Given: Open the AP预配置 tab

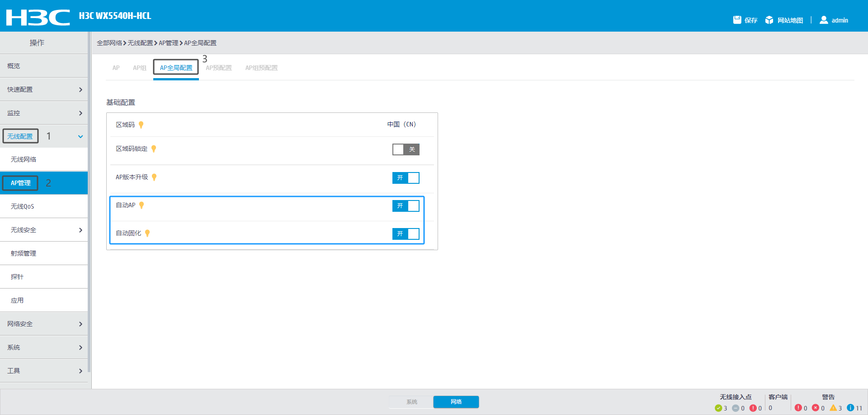Looking at the screenshot, I should click(219, 68).
